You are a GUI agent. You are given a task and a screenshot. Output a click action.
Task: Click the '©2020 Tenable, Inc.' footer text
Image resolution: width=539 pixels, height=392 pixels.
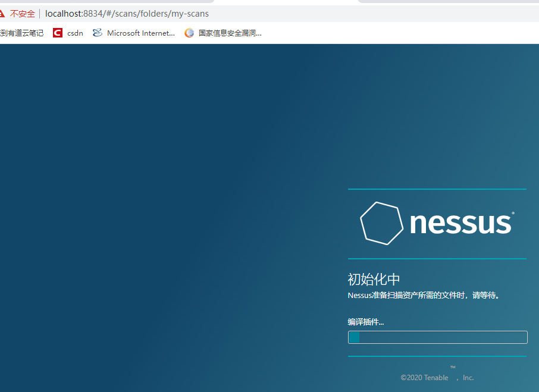(437, 377)
